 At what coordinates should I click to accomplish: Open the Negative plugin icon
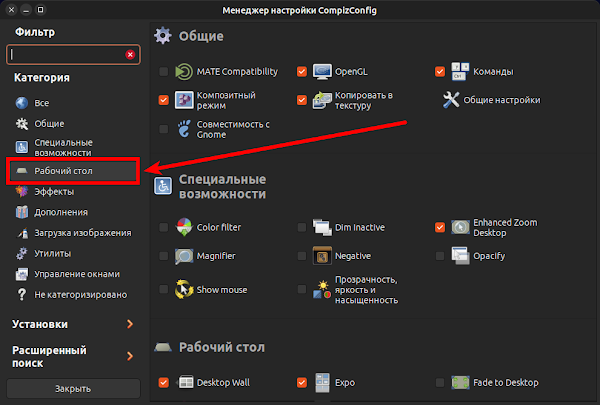click(x=322, y=256)
